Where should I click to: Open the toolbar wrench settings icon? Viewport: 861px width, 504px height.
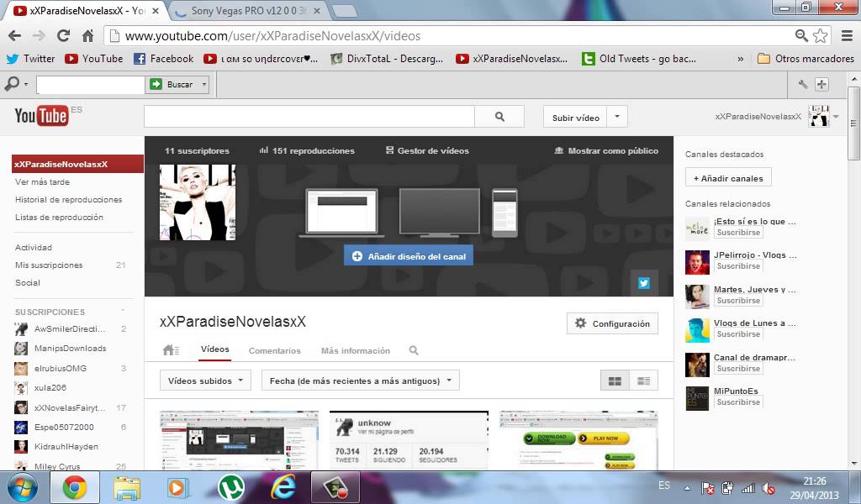pyautogui.click(x=803, y=85)
